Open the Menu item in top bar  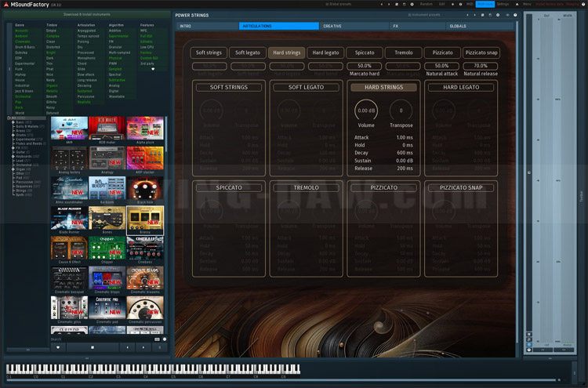(527, 4)
